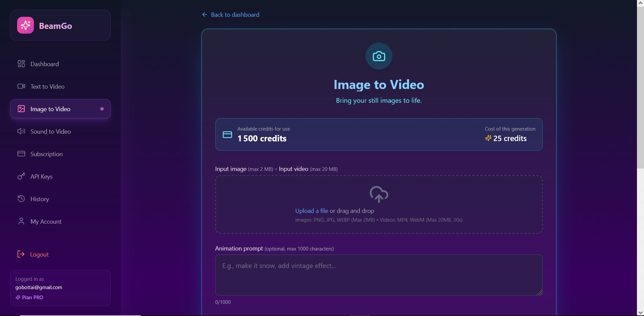Click the sparkle icon beside 25 credits
This screenshot has width=644, height=316.
(488, 138)
